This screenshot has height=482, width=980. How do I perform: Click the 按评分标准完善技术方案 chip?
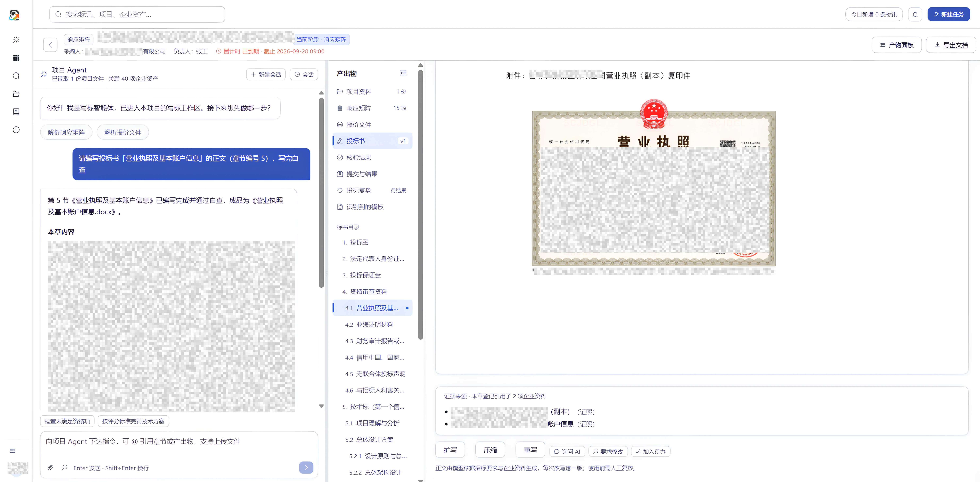coord(133,421)
